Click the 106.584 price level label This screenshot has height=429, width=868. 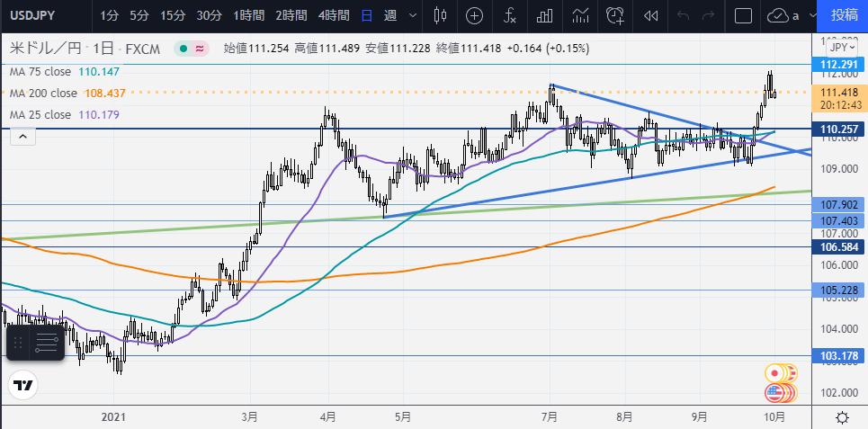pos(838,247)
